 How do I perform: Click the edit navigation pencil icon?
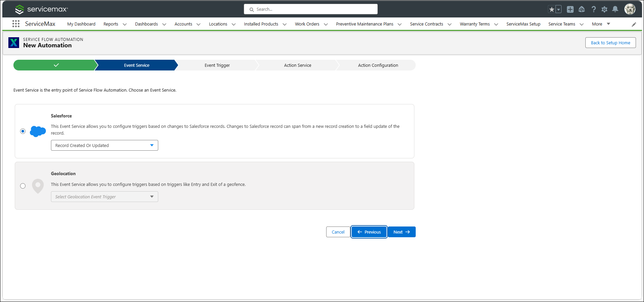pos(634,24)
